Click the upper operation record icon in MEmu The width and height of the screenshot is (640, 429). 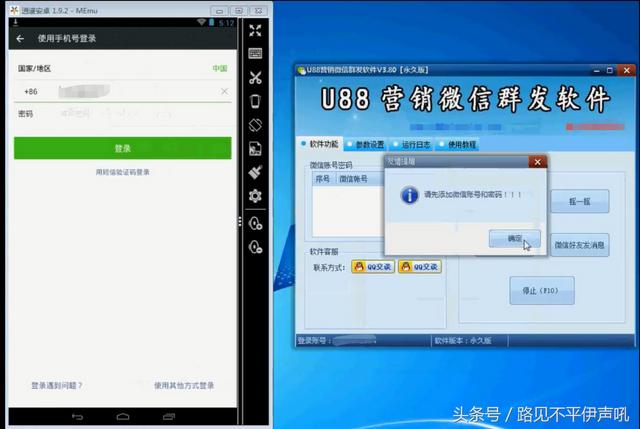256,223
